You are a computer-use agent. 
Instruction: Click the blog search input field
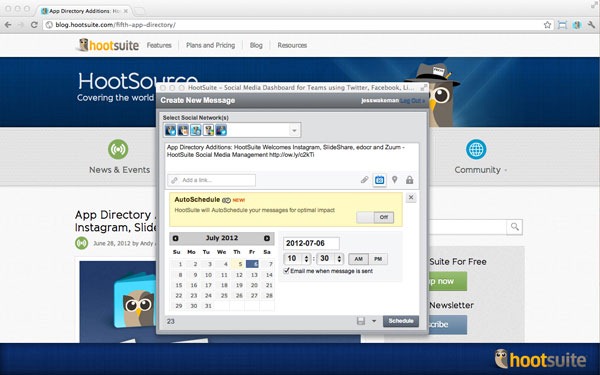tap(468, 227)
